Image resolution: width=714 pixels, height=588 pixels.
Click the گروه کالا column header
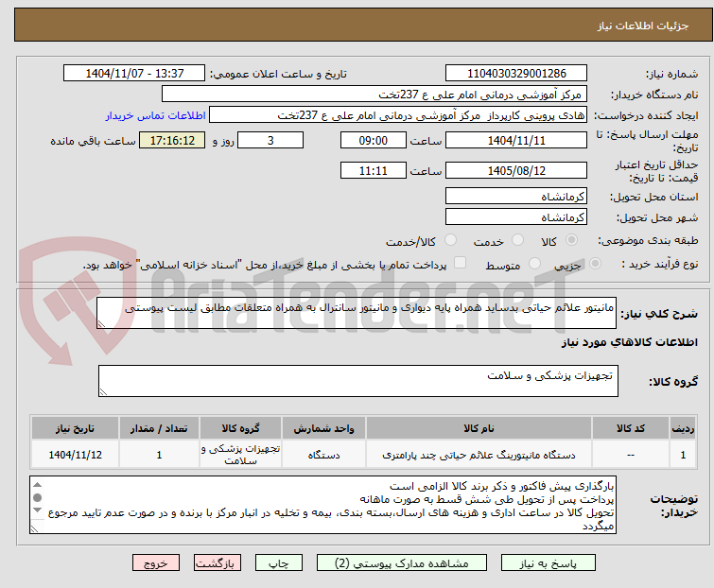coord(240,428)
